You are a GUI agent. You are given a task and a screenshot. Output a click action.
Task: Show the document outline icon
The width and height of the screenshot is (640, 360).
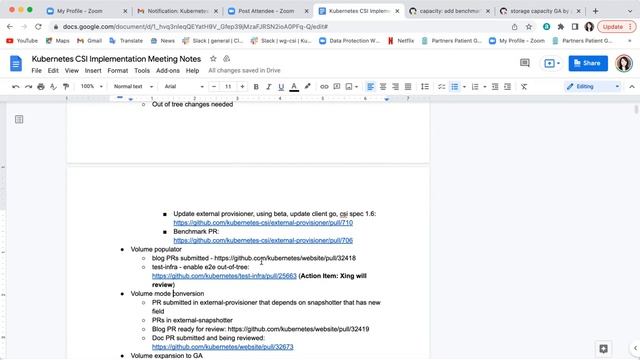19,119
